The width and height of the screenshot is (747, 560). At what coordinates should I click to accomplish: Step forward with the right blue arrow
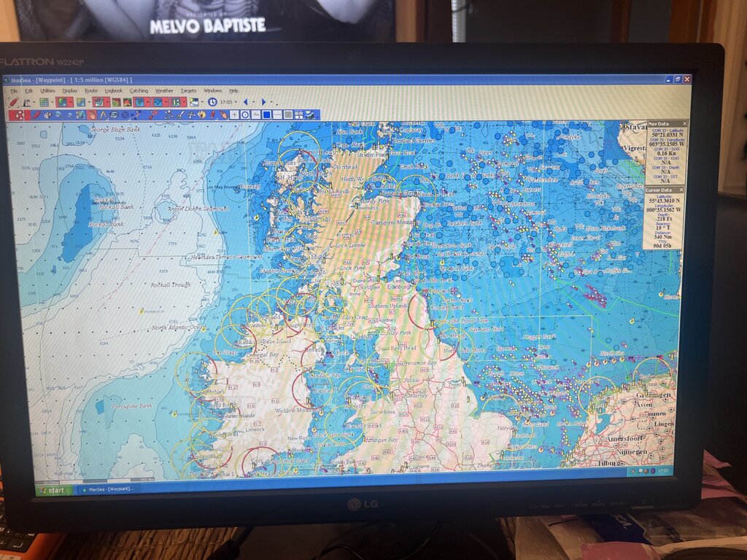tap(263, 102)
